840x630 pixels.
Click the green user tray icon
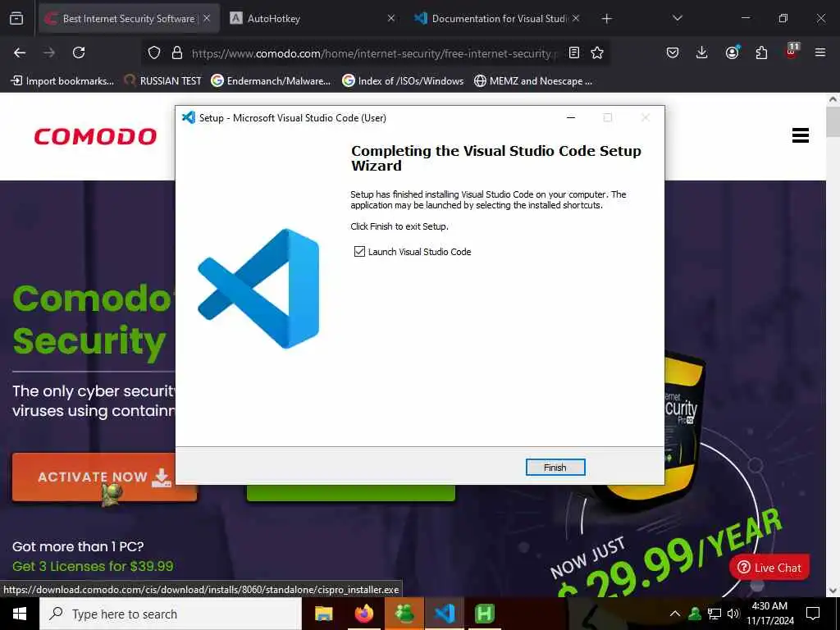695,614
